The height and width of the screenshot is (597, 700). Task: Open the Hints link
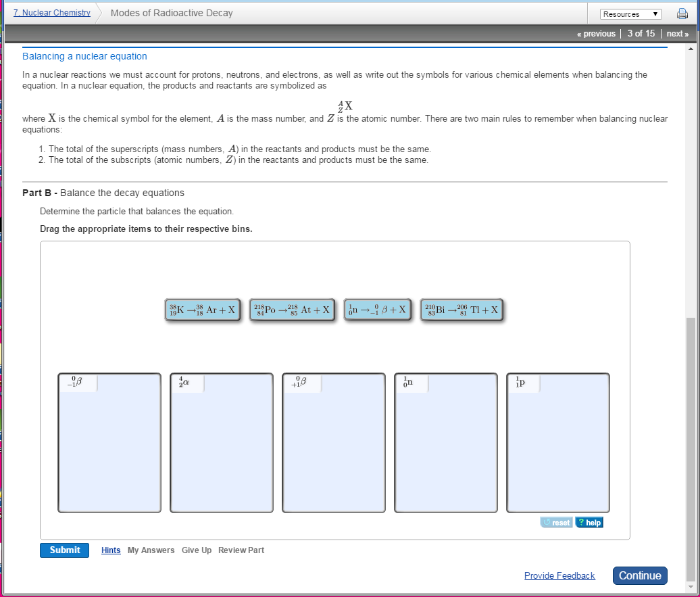(111, 550)
